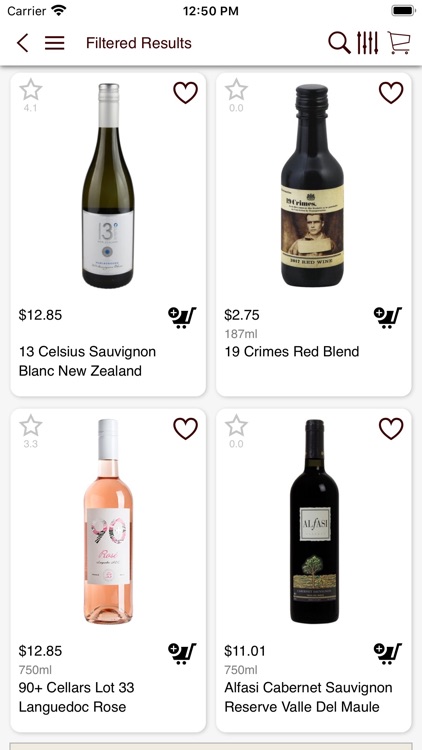Add 19 Crimes Red Blend to cart
Image resolution: width=422 pixels, height=750 pixels.
388,318
